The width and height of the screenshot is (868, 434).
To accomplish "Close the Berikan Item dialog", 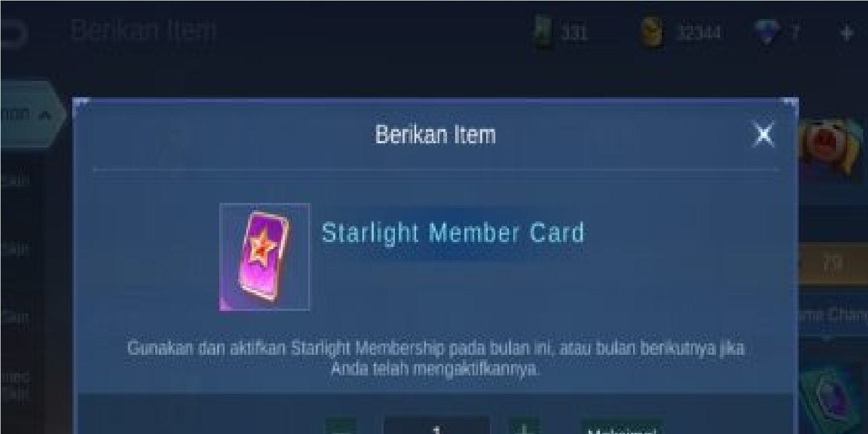I will coord(764,134).
